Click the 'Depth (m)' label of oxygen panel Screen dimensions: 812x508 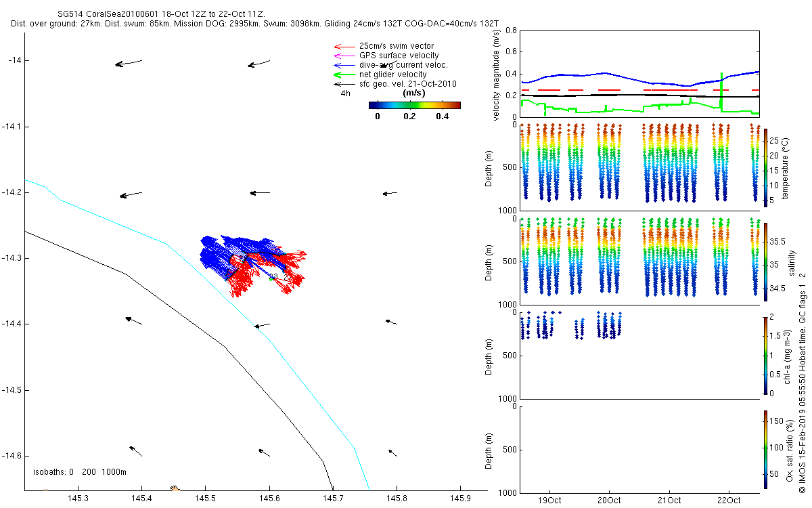pos(490,450)
